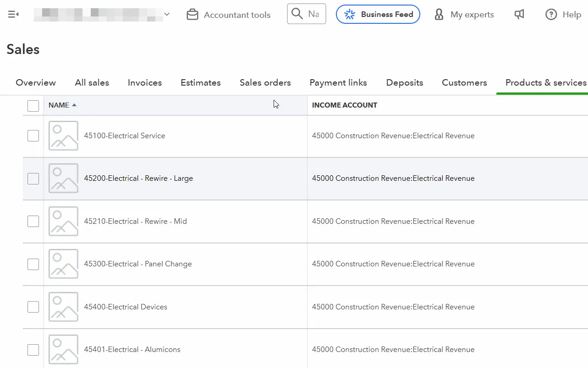Screen dimensions: 588x368
Task: Tick the checkbox for 45401-Electrical - Alumicons
Action: pyautogui.click(x=33, y=350)
